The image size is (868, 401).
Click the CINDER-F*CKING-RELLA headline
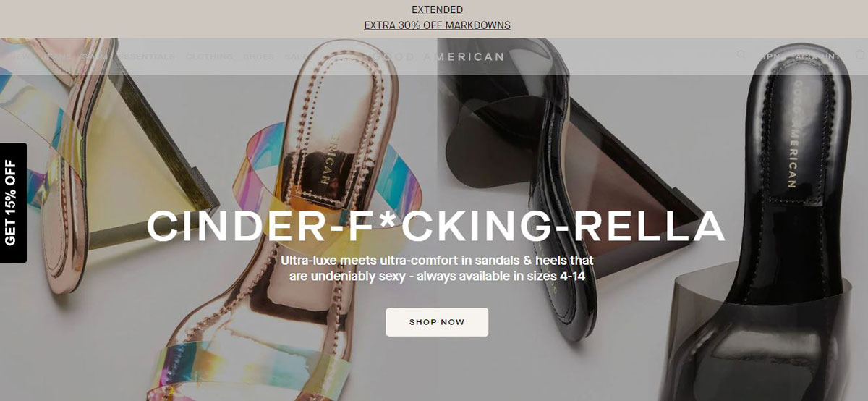click(x=435, y=226)
